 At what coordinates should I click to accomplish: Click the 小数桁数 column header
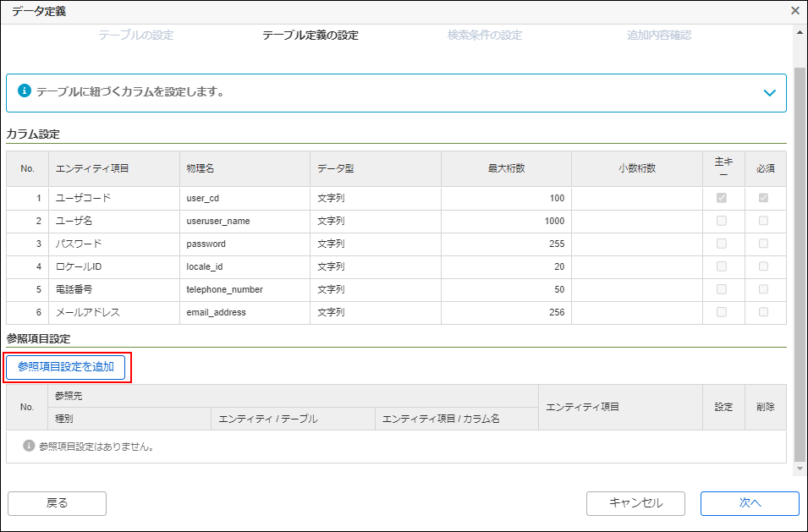pos(637,168)
